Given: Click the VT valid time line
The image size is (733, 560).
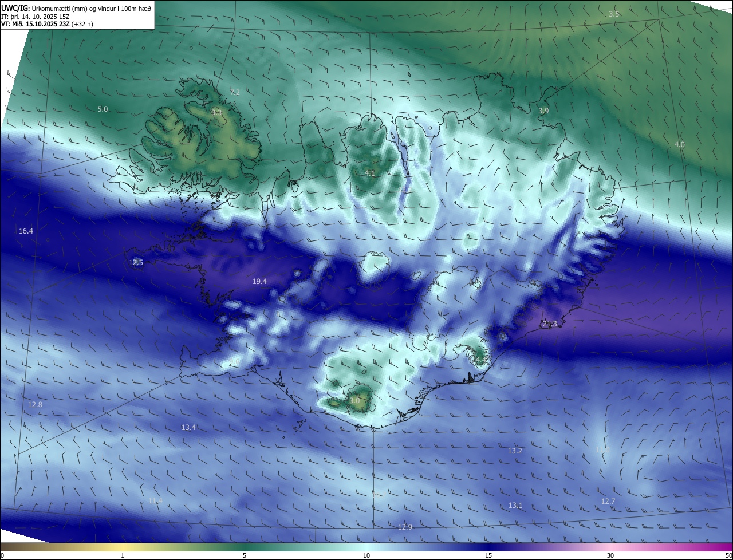Looking at the screenshot, I should pyautogui.click(x=47, y=24).
